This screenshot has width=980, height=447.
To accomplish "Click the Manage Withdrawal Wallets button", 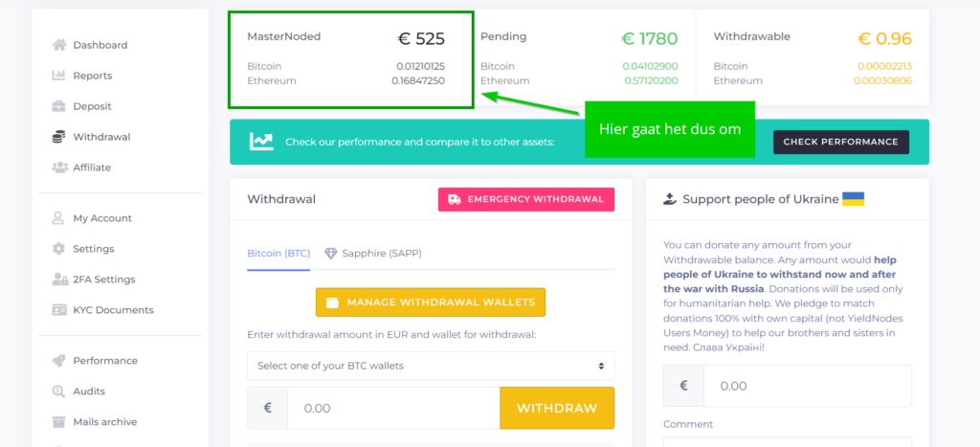I will tap(431, 302).
